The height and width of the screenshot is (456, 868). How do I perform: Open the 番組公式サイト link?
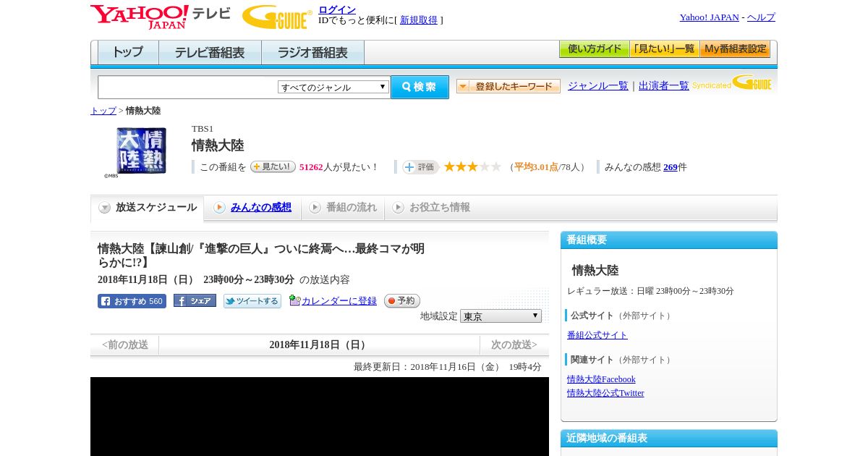click(597, 335)
